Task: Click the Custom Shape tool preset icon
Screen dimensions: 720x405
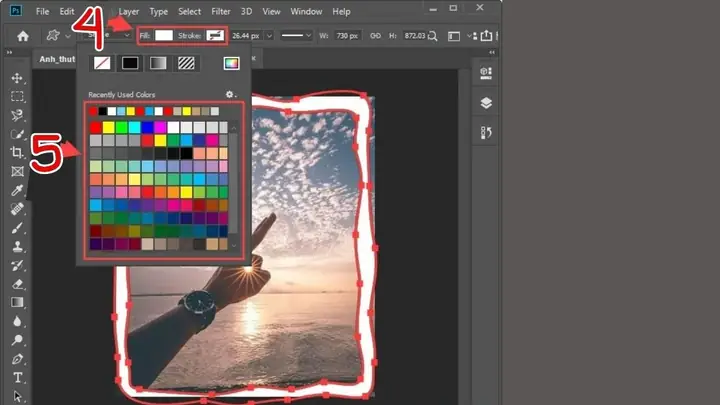Action: pyautogui.click(x=53, y=35)
